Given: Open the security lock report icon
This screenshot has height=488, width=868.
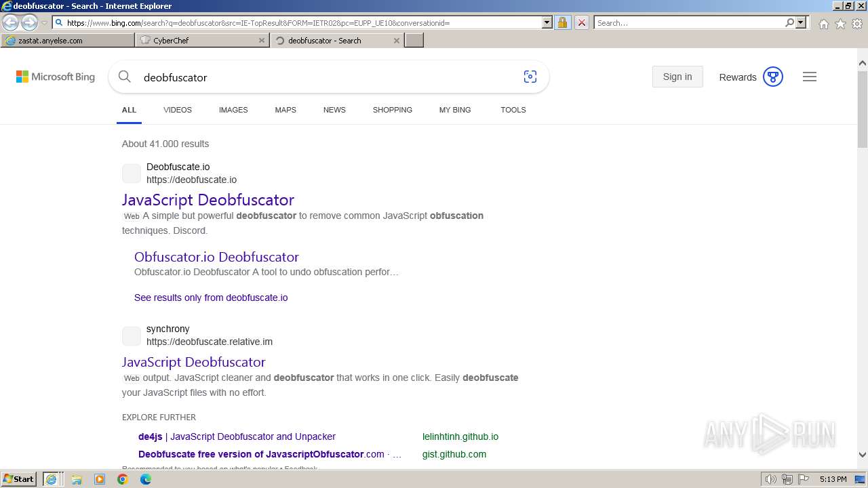Looking at the screenshot, I should tap(562, 23).
